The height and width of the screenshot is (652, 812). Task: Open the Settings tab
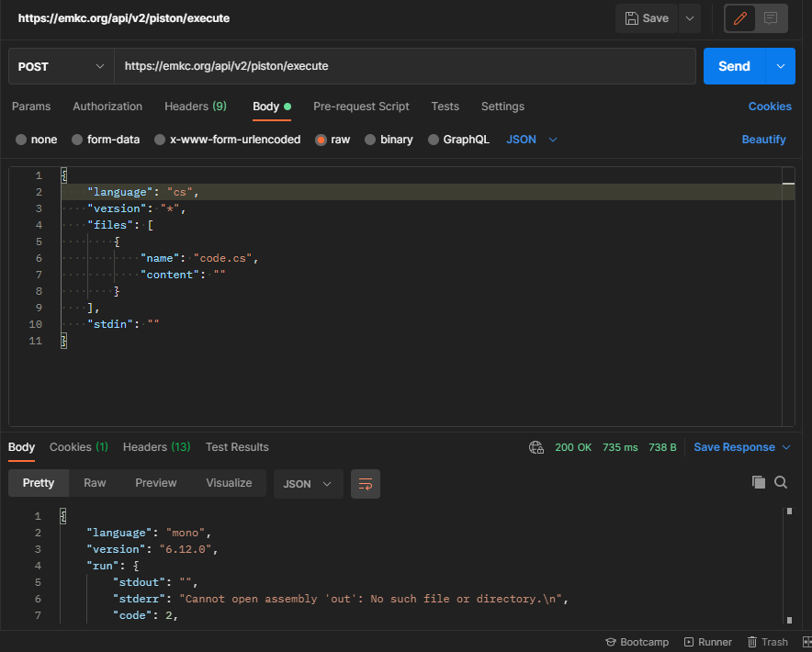click(x=502, y=107)
